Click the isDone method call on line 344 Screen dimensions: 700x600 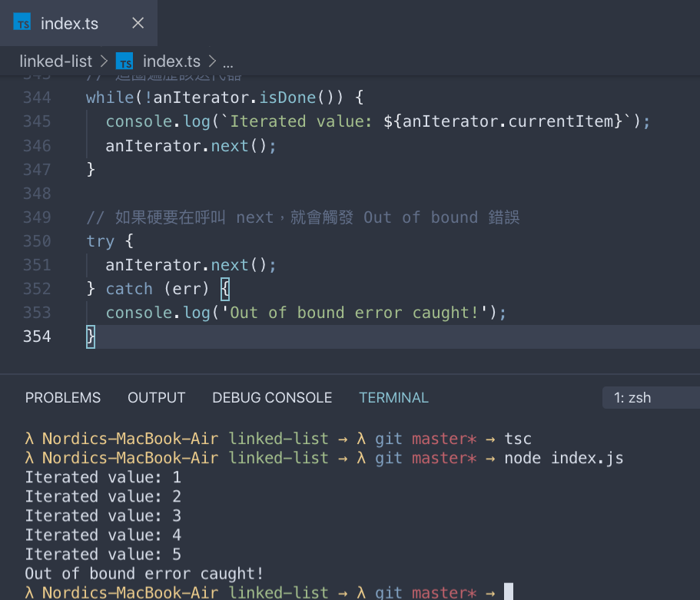287,98
